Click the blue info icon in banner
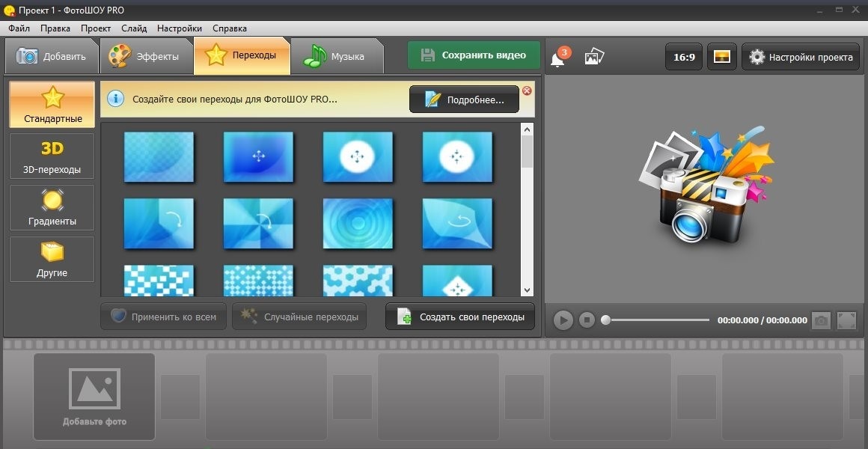868x449 pixels. click(x=115, y=99)
